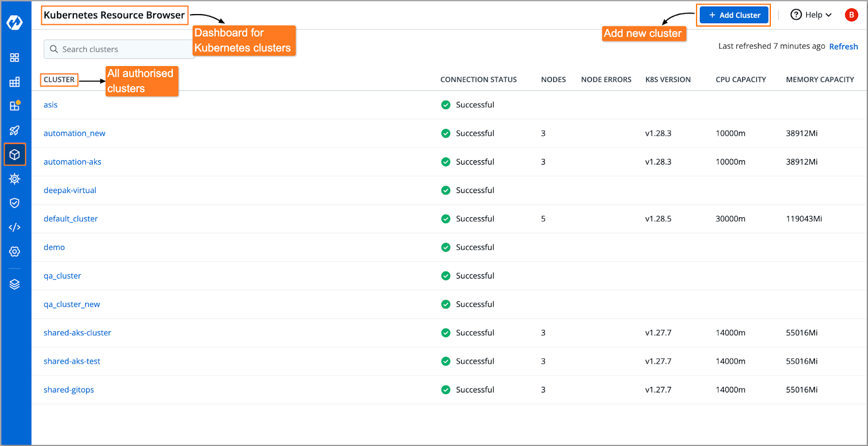This screenshot has height=446, width=868.
Task: Click the magnifier icon in search box
Action: [54, 49]
